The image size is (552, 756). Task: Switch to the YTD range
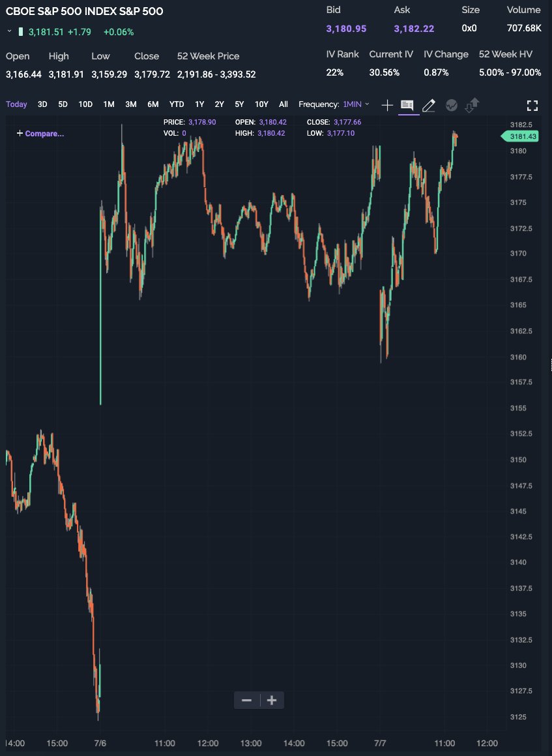point(177,104)
